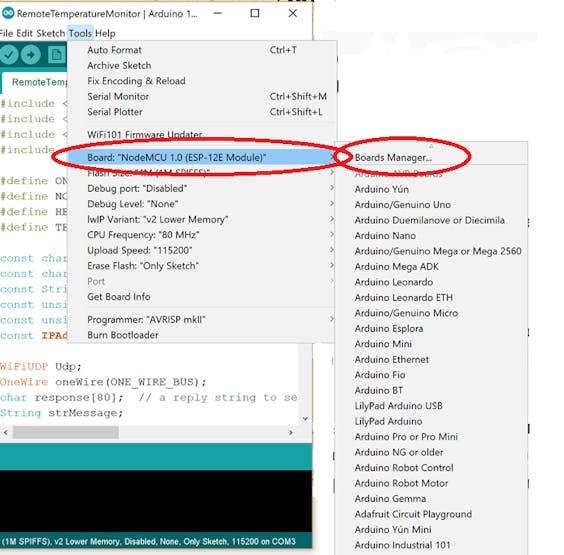This screenshot has height=555, width=564.
Task: Click the horizontal scrollbar thumb in editor
Action: tap(66, 432)
